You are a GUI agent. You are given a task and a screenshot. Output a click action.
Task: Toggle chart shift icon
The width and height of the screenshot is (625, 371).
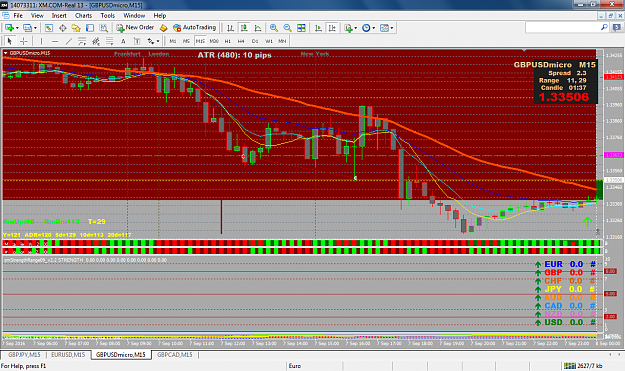(x=332, y=28)
